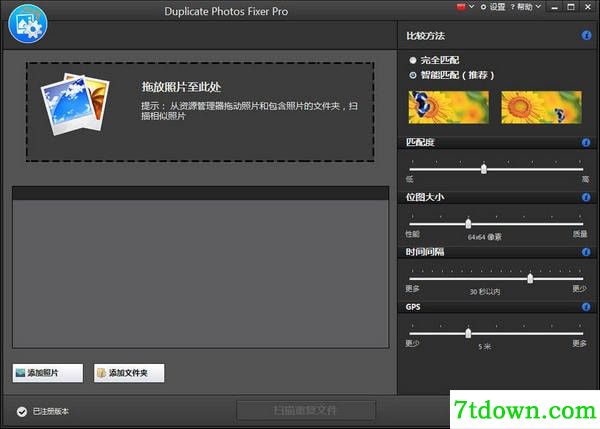
Task: Click the right sunflower sample image
Action: point(541,107)
